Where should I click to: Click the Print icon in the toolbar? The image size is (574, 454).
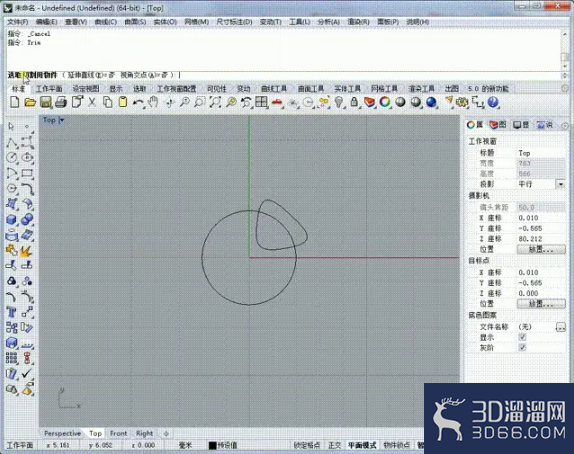(x=61, y=102)
